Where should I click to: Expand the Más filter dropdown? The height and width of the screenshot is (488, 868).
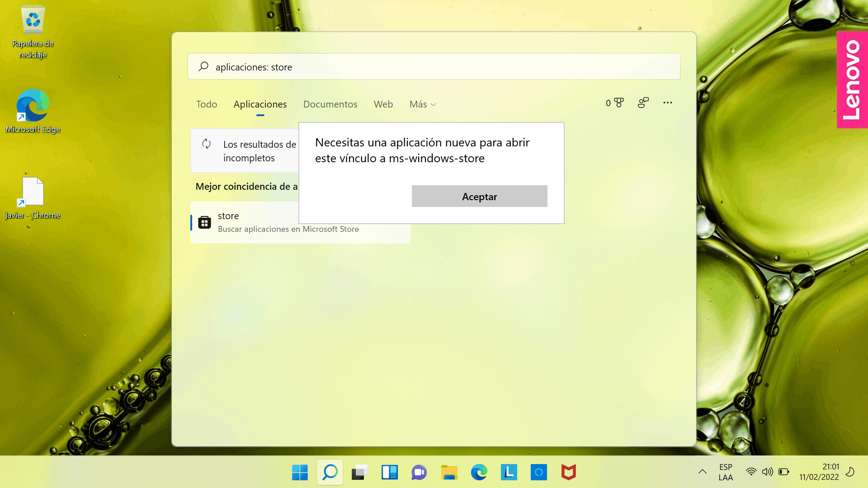pos(423,104)
